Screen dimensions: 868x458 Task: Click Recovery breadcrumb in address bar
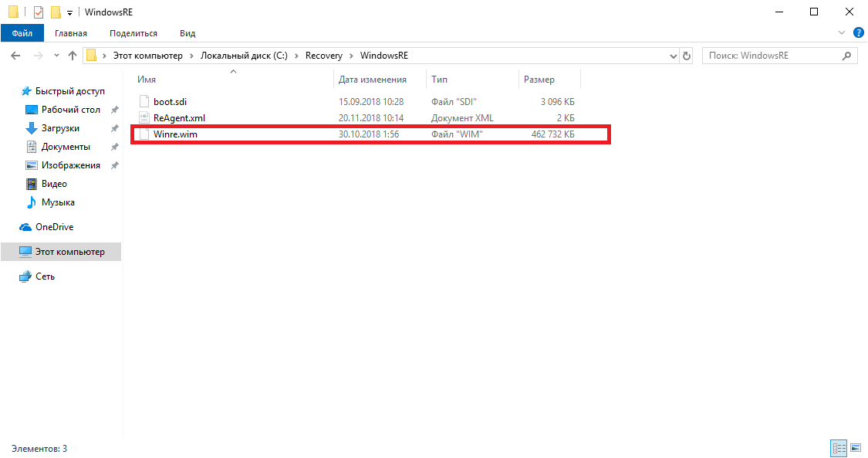[x=324, y=56]
